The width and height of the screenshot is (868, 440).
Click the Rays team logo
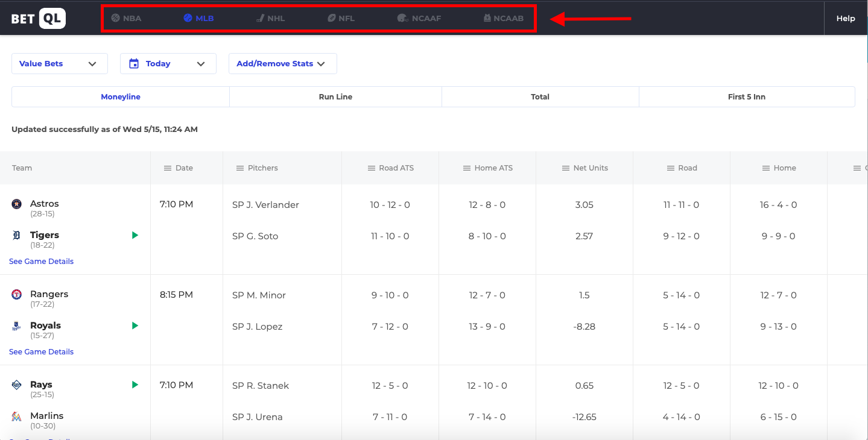[x=16, y=385]
